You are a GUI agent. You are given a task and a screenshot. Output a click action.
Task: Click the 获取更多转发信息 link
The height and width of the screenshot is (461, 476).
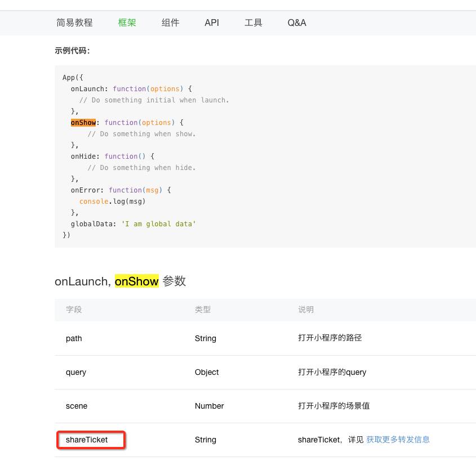point(398,440)
